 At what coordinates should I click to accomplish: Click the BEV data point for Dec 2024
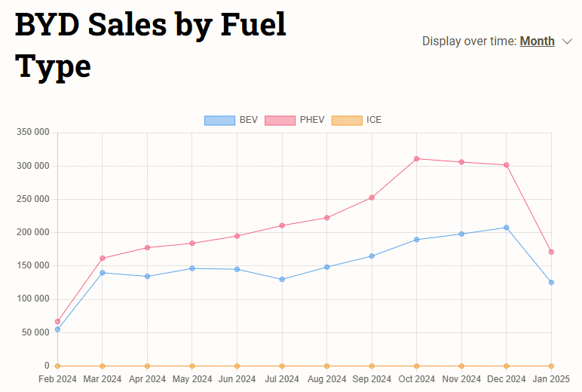(507, 228)
